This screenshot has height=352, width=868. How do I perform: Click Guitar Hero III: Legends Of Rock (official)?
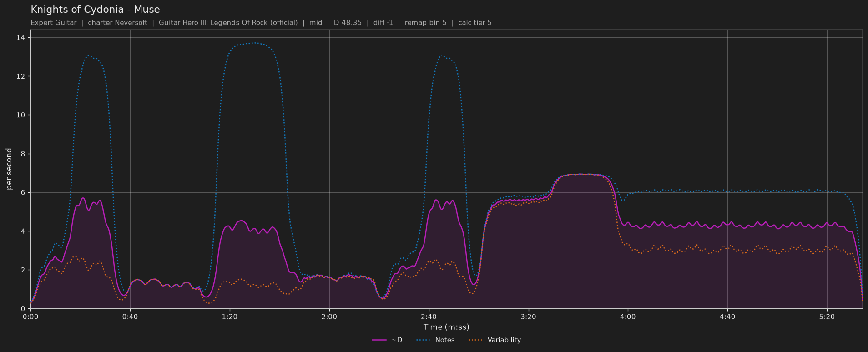pos(228,23)
